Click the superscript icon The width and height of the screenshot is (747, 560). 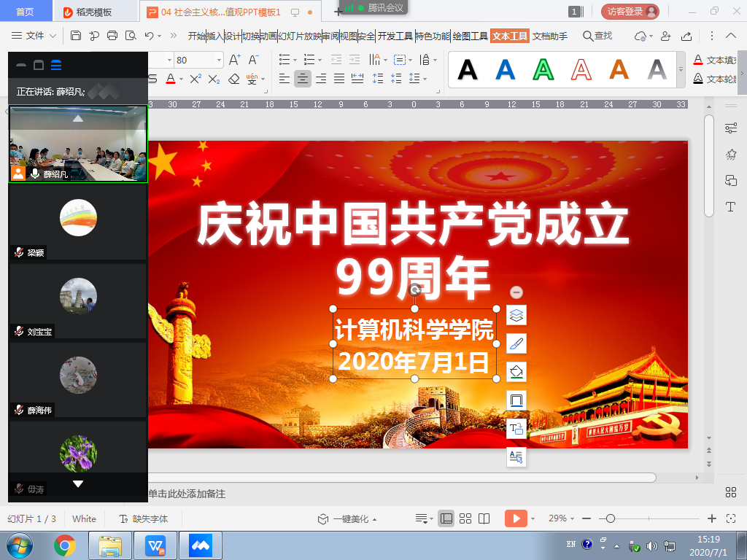(x=196, y=79)
